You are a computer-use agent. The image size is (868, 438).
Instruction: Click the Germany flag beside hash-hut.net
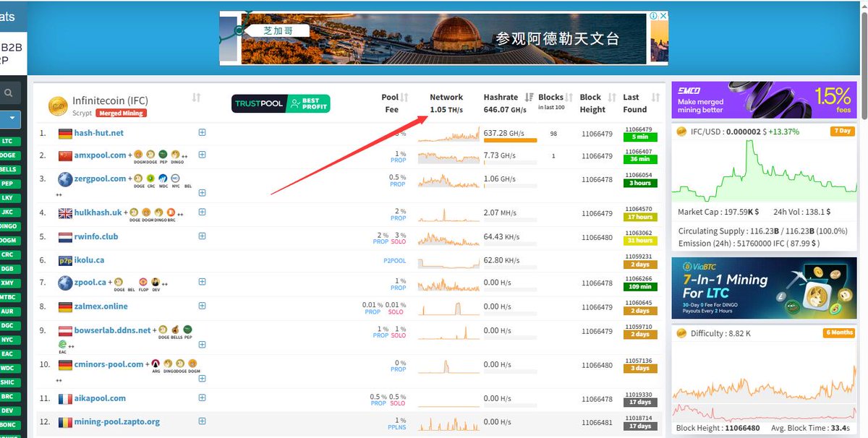click(x=65, y=133)
